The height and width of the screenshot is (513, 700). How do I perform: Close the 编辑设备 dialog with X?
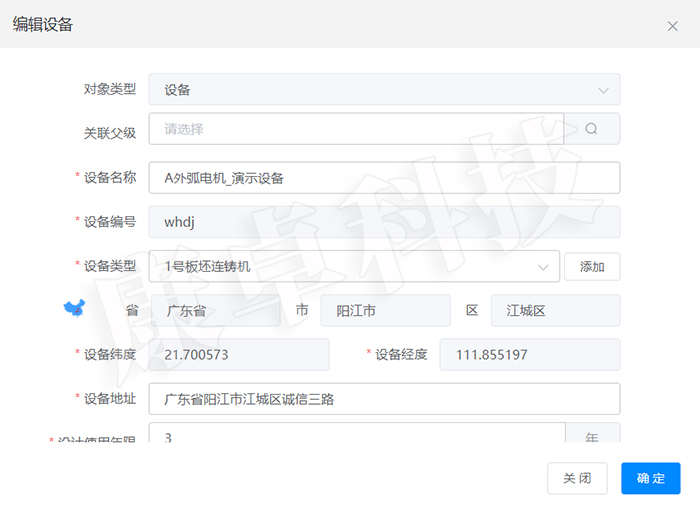[x=672, y=26]
